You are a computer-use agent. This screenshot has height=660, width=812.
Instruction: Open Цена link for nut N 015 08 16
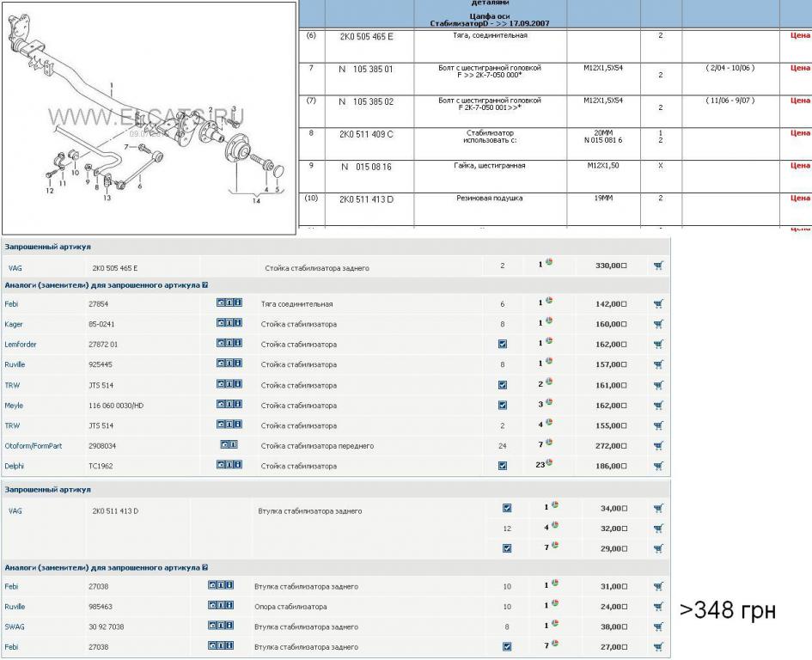pyautogui.click(x=800, y=166)
